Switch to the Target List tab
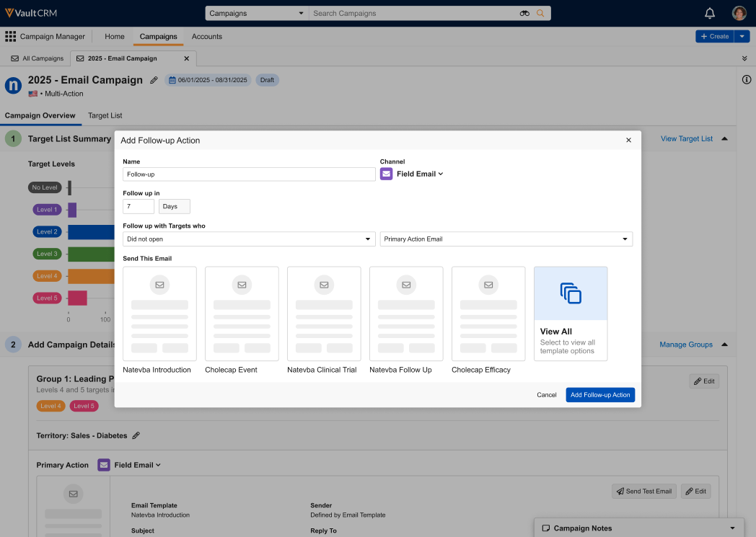The image size is (756, 537). click(x=105, y=115)
